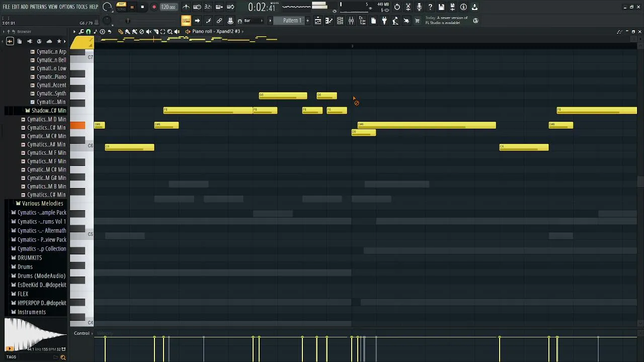
Task: Toggle wait for input before recording
Action: [197, 7]
